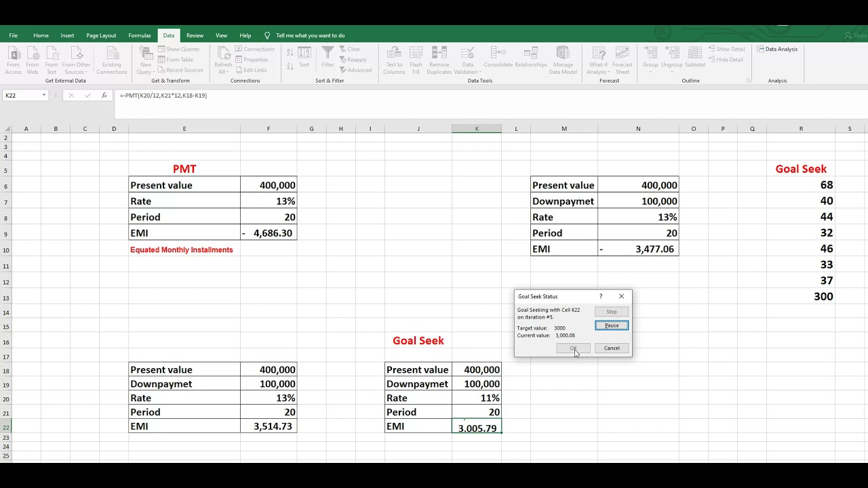This screenshot has height=488, width=868.
Task: Click Hide Detail in Outline group
Action: [726, 60]
